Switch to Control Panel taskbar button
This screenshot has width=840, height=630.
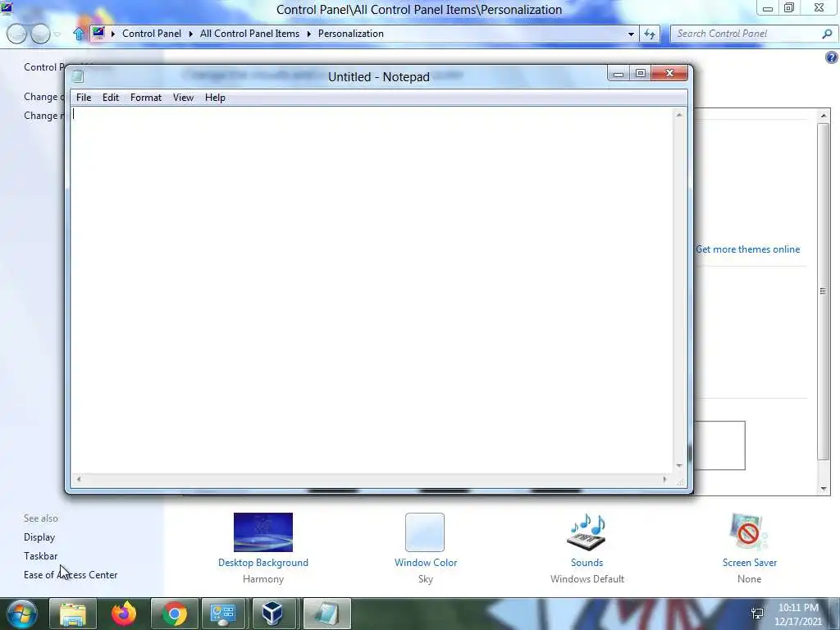(x=223, y=614)
